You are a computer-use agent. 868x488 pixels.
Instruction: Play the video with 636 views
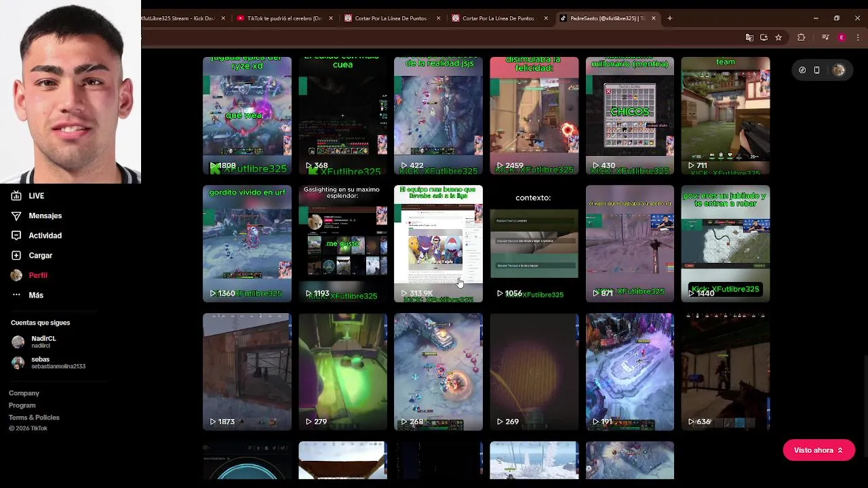pyautogui.click(x=726, y=371)
